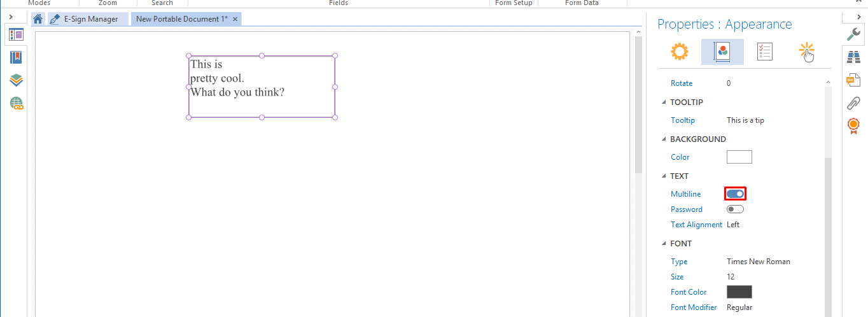Expand the left sidebar with chevron
The image size is (868, 317).
coord(11,17)
